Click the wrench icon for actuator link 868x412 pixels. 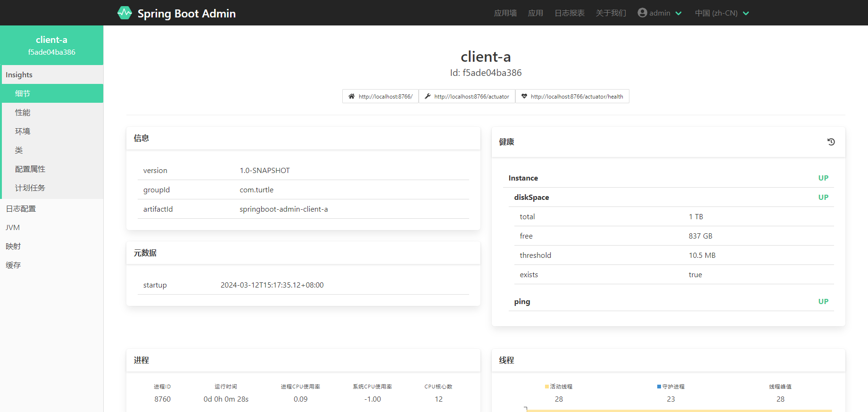coord(428,96)
